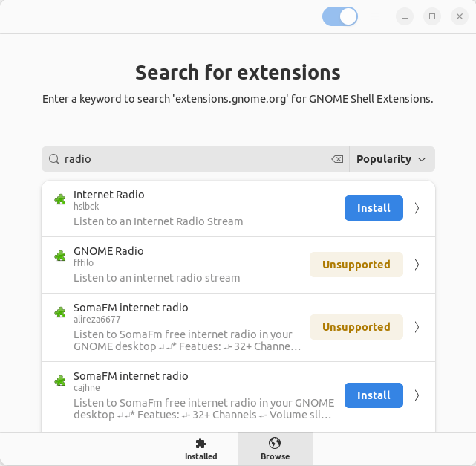Minimize the extensions window

tap(405, 16)
